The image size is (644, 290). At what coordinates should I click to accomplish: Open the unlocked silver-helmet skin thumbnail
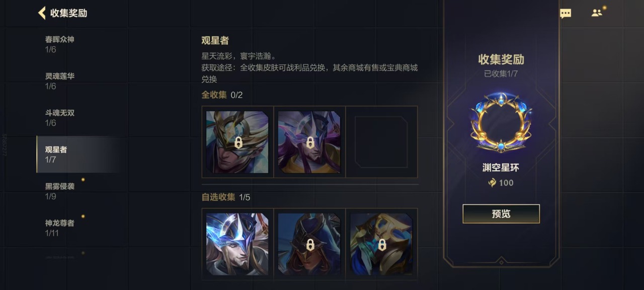pyautogui.click(x=237, y=244)
